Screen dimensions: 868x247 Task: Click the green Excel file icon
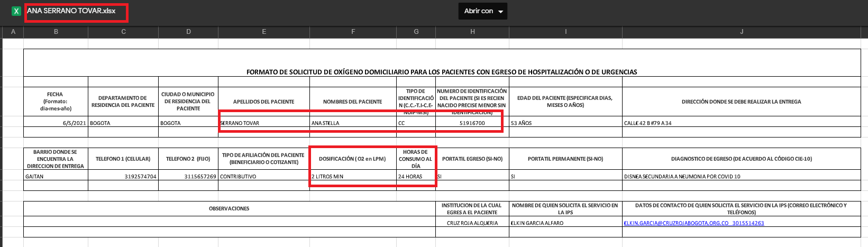[16, 11]
